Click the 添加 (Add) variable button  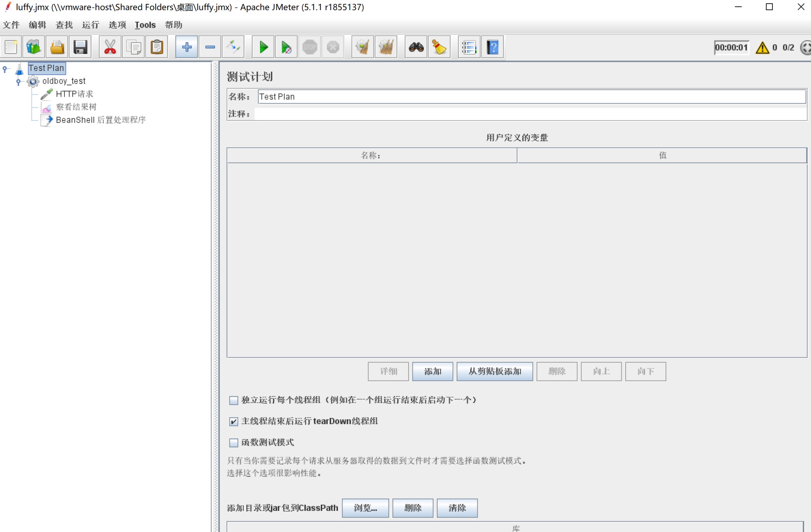click(432, 371)
